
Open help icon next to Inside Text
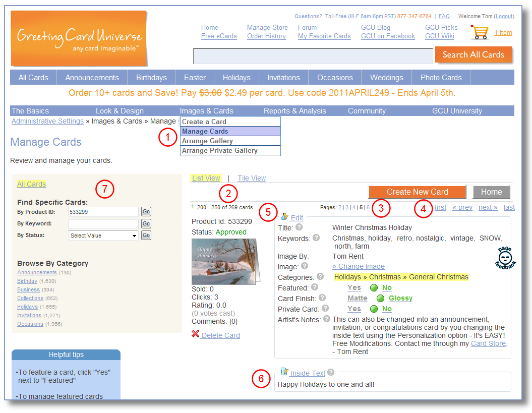coord(331,372)
